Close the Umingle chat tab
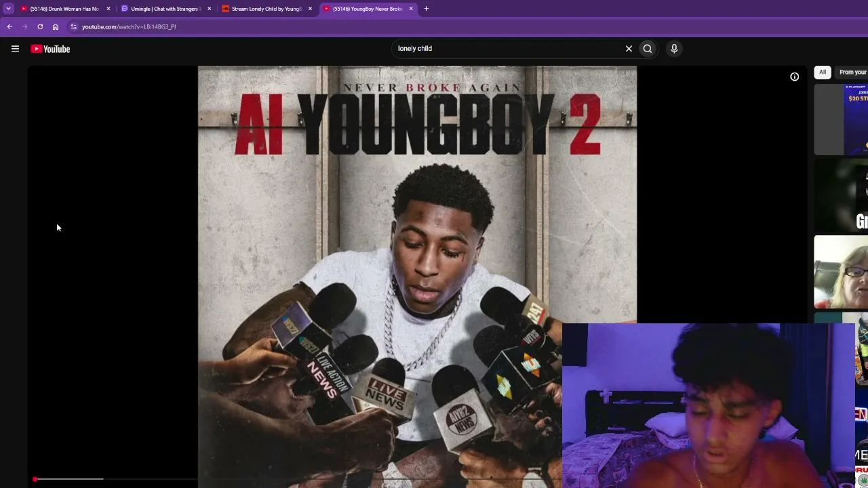The image size is (868, 488). (x=209, y=9)
